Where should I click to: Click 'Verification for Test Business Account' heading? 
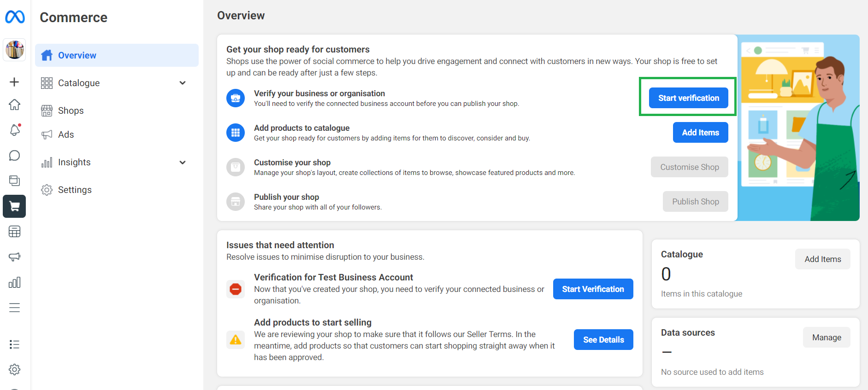(333, 277)
